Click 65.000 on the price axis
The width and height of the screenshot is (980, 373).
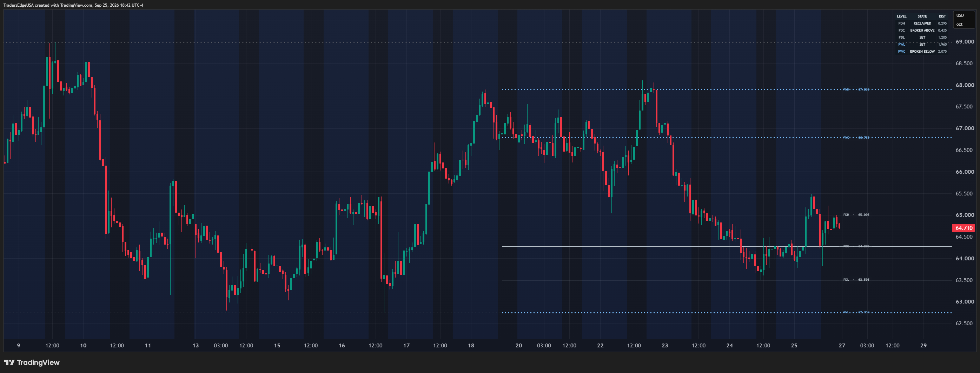point(965,215)
